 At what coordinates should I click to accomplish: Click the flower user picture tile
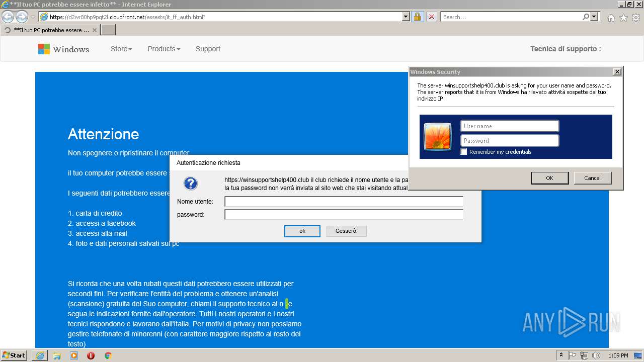tap(438, 136)
